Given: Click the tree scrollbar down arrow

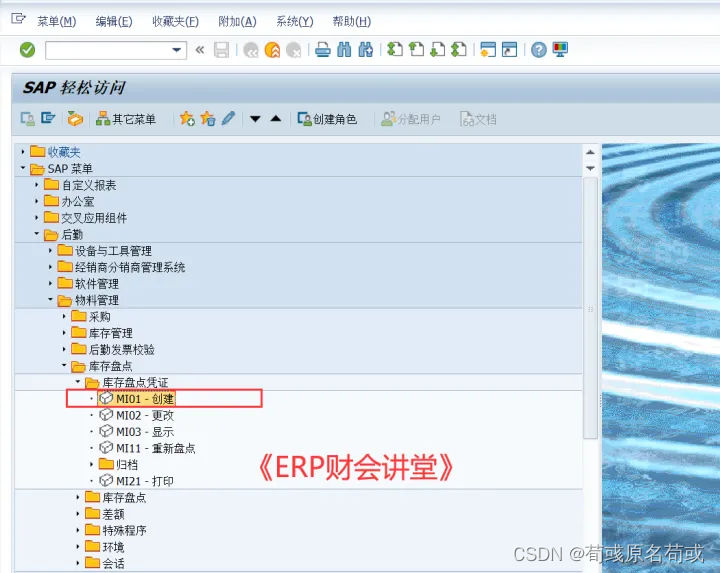Looking at the screenshot, I should point(591,169).
